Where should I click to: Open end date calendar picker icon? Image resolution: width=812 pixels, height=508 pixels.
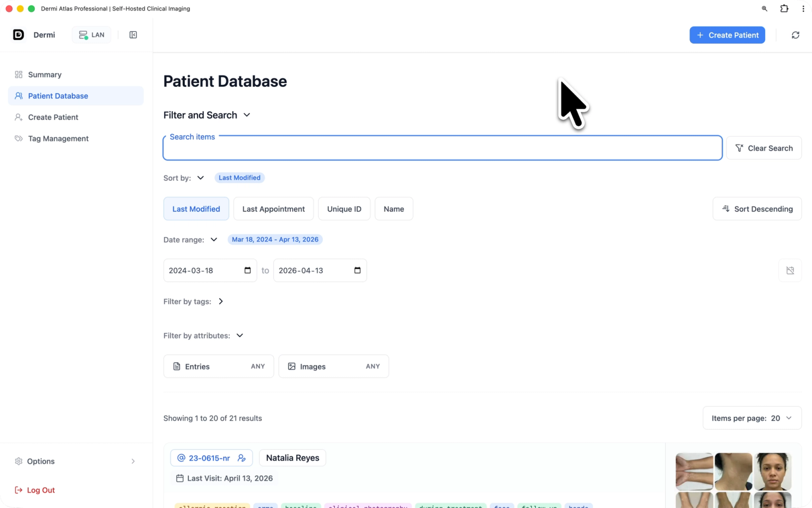pyautogui.click(x=357, y=270)
